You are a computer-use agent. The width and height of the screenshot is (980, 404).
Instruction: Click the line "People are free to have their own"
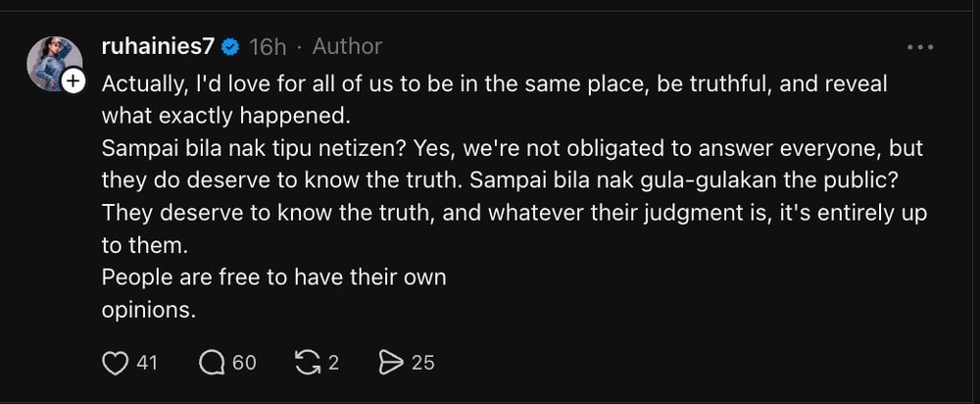click(273, 278)
